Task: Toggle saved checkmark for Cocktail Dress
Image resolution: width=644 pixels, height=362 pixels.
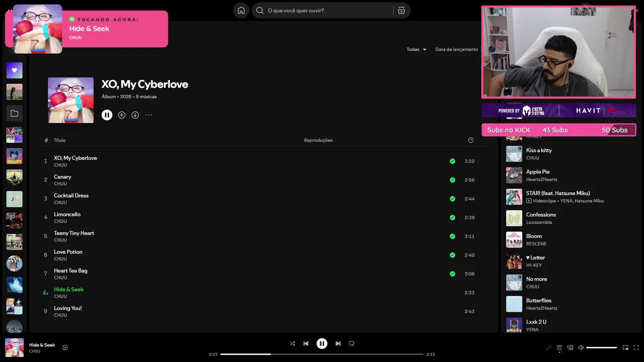Action: coord(452,199)
